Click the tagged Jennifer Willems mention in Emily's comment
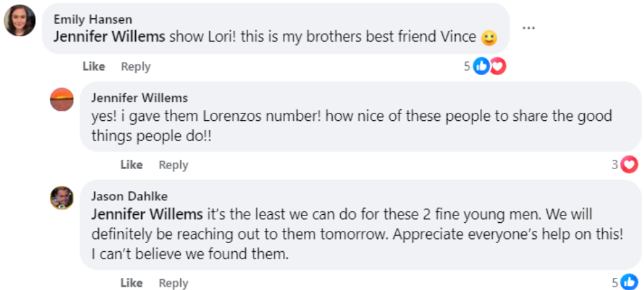The image size is (644, 290). [110, 37]
